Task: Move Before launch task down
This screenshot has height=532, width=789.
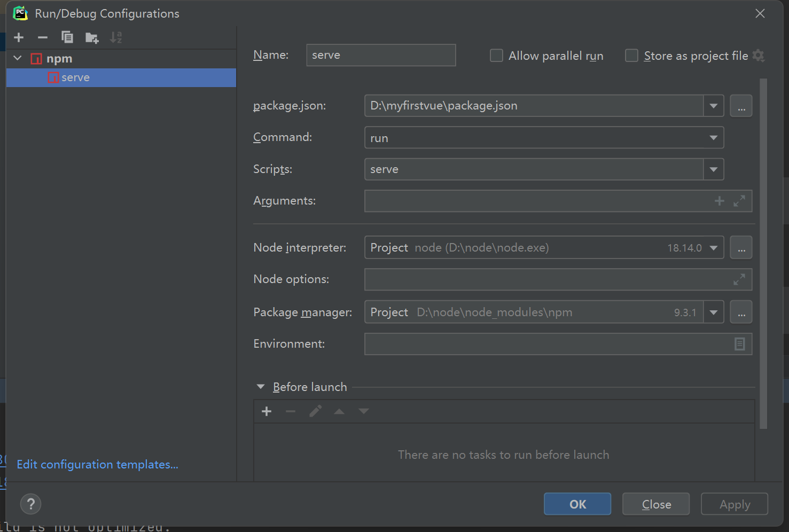Action: 364,411
